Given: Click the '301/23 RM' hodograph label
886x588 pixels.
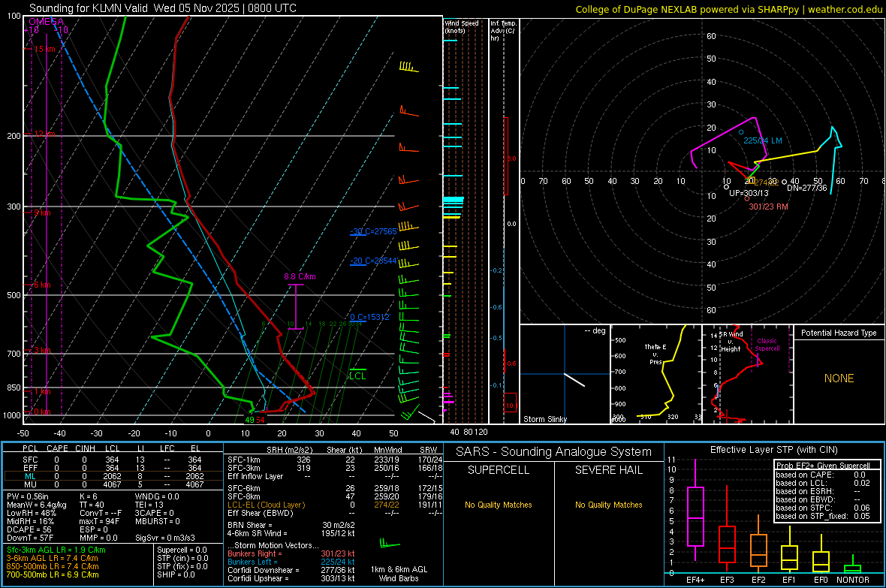Looking at the screenshot, I should click(768, 207).
